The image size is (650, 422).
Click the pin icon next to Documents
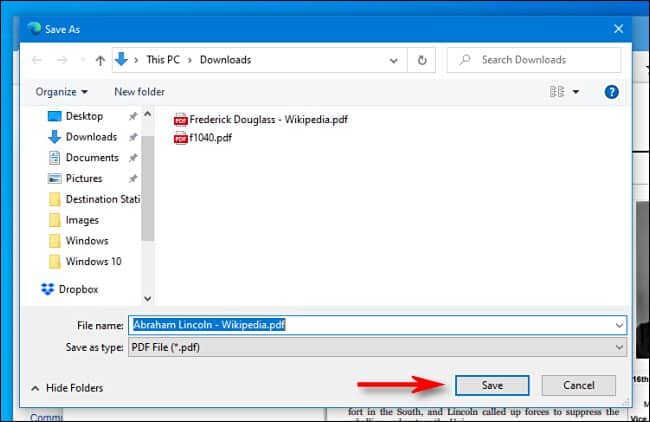pyautogui.click(x=133, y=158)
